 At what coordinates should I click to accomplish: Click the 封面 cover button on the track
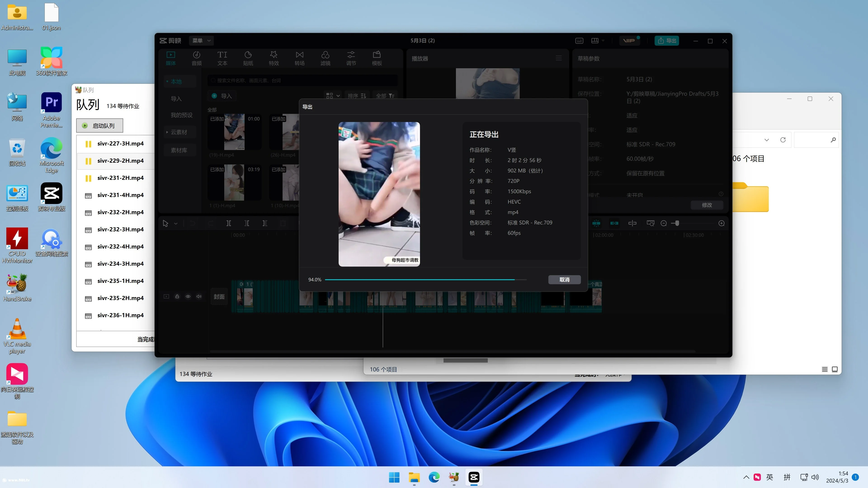pos(219,297)
